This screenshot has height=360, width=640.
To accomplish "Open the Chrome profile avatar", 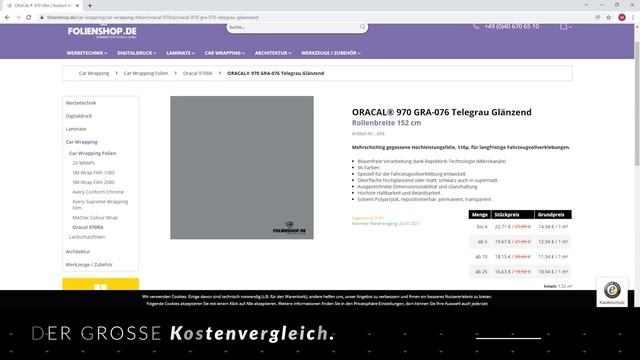I will [622, 18].
